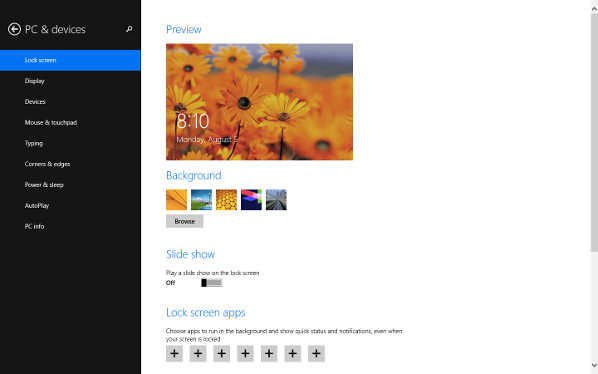Click the 'Choose apps to run in the background' description
The width and height of the screenshot is (598, 374).
[284, 335]
